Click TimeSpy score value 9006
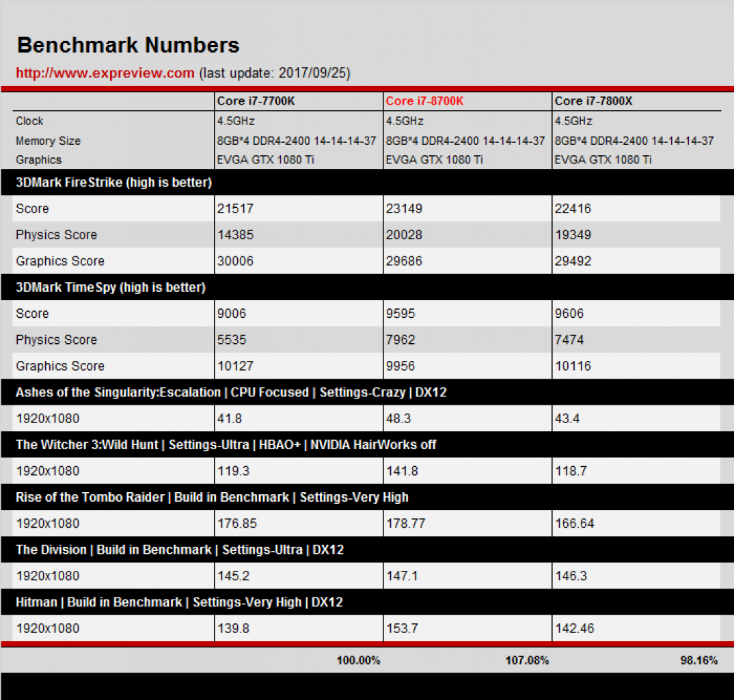 click(231, 313)
